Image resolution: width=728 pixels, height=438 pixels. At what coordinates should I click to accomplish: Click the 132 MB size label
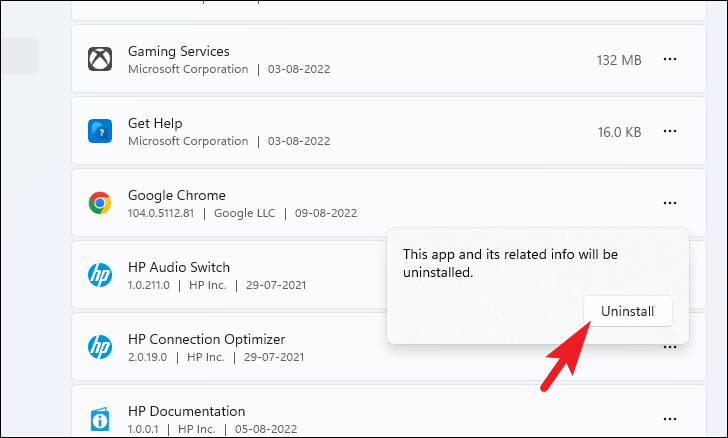tap(619, 60)
